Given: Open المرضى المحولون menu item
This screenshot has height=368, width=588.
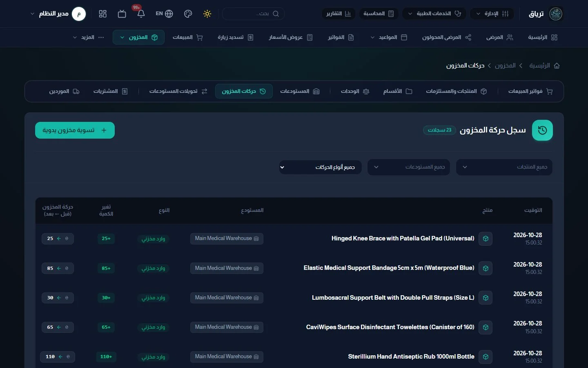Looking at the screenshot, I should (447, 37).
